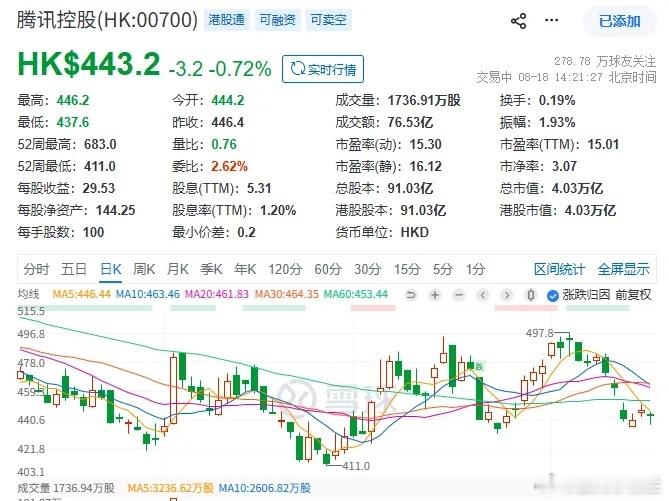
Task: Click the 总市值 4.03万亿 value
Action: point(578,188)
